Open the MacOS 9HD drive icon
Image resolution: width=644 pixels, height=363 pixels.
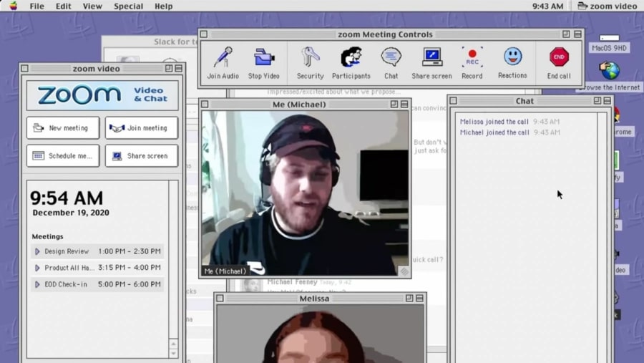click(609, 42)
